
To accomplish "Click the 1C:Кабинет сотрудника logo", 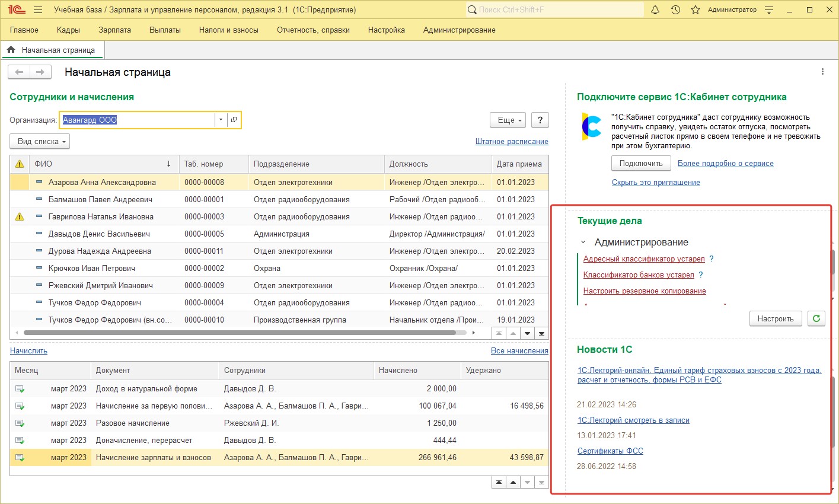I will click(x=591, y=126).
